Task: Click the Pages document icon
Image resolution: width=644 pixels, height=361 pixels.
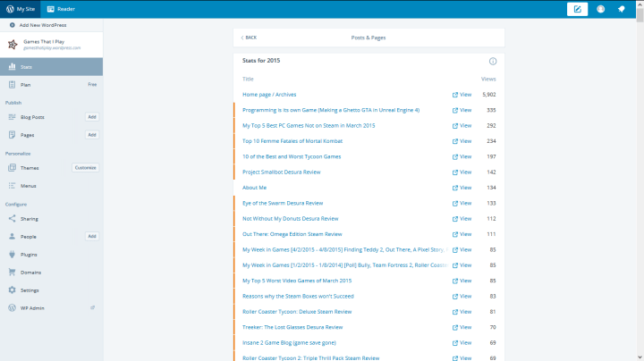Action: (12, 135)
